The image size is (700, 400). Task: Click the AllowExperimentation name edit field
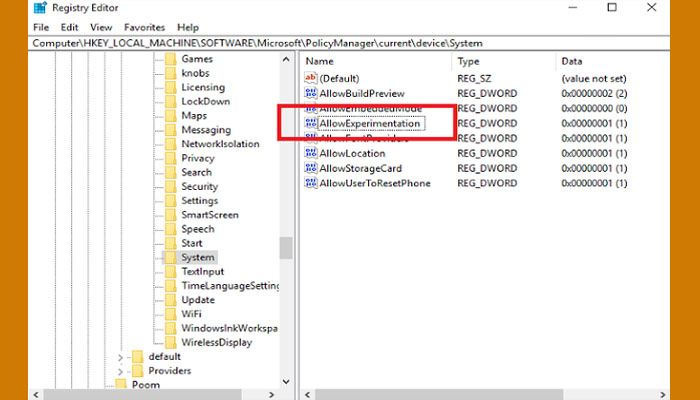pyautogui.click(x=369, y=123)
